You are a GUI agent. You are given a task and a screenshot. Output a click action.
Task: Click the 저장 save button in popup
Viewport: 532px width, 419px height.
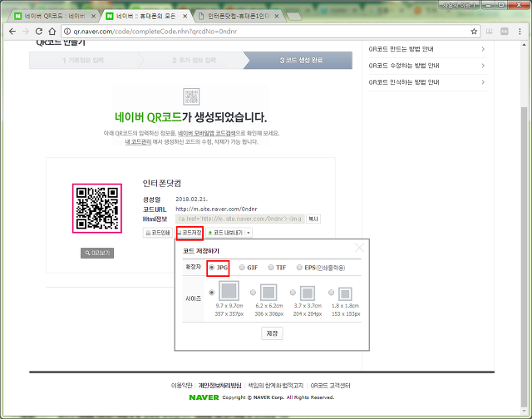click(272, 333)
